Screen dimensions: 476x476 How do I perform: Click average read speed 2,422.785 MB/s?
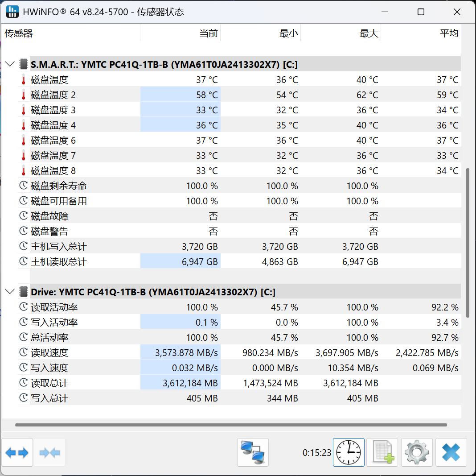click(427, 353)
